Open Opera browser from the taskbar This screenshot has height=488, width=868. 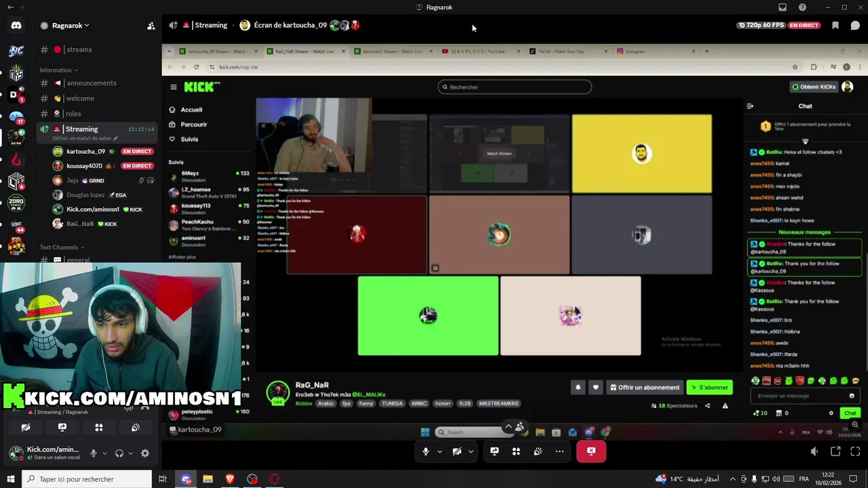click(x=275, y=479)
